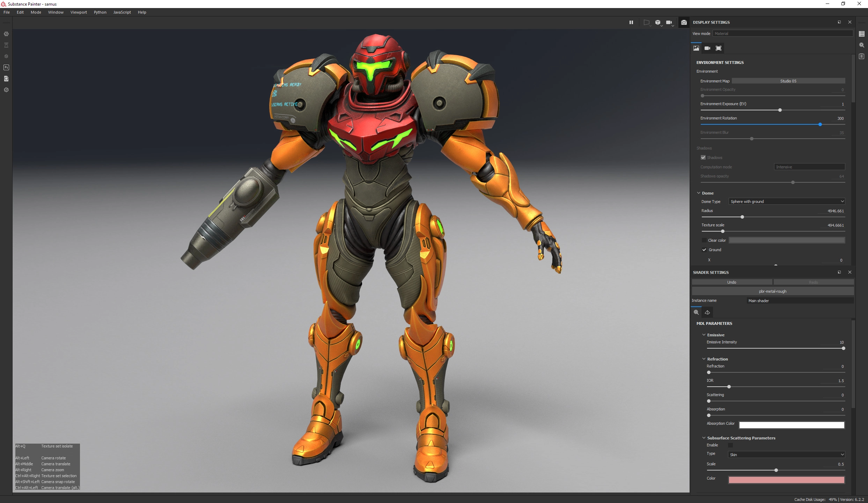Screen dimensions: 868x503
Task: Click the pbr-metal-rough shader button
Action: 772,291
